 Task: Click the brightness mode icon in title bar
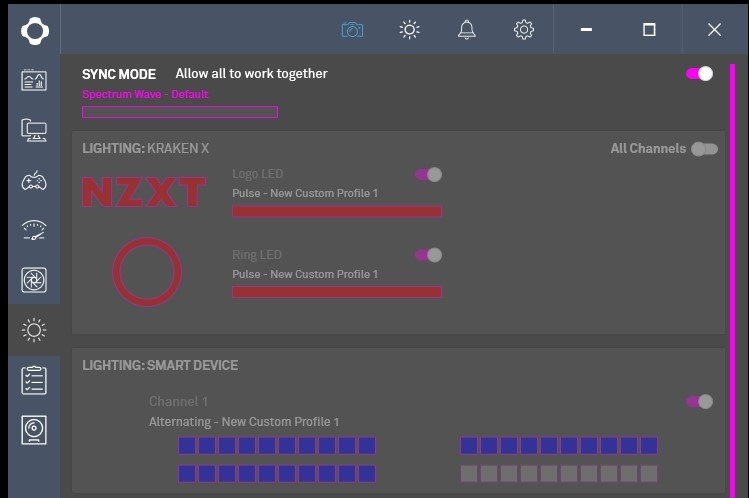pyautogui.click(x=409, y=30)
